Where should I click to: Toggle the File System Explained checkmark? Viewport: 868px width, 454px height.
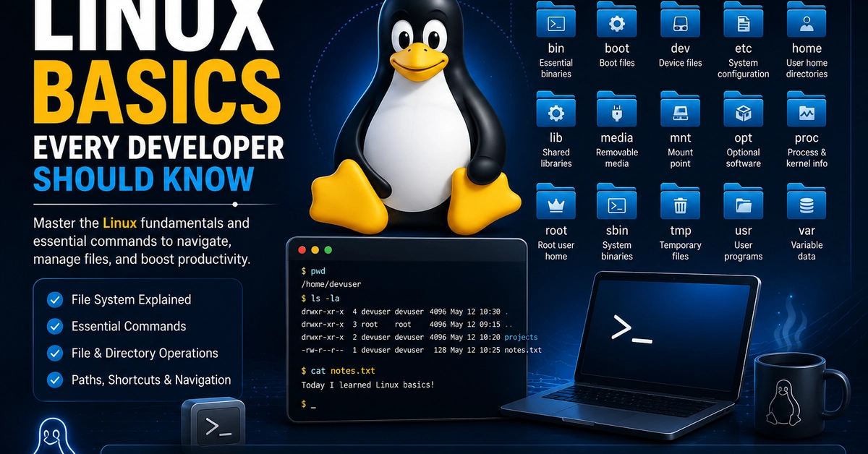point(54,299)
